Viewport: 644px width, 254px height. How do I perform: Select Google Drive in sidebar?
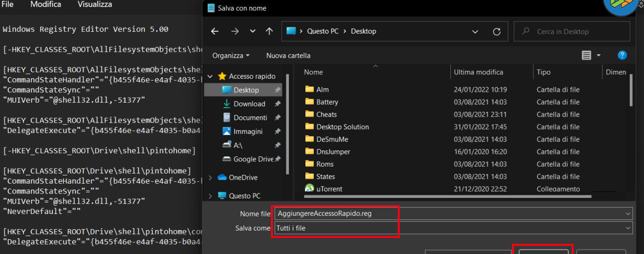[253, 159]
